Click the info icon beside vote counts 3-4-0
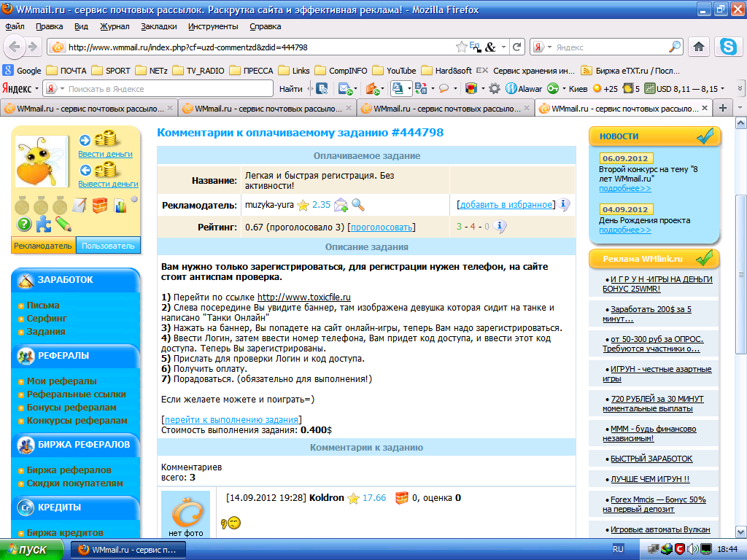Viewport: 747px width, 560px height. pos(500,226)
